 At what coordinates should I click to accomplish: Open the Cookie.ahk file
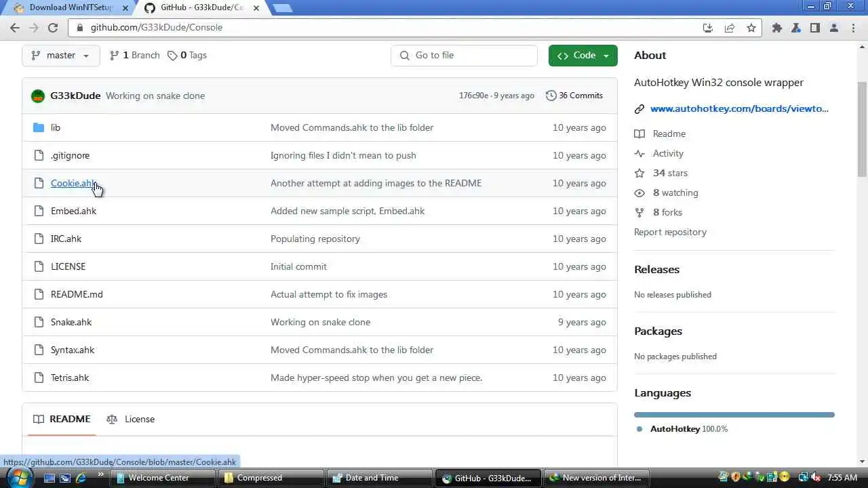pyautogui.click(x=73, y=183)
